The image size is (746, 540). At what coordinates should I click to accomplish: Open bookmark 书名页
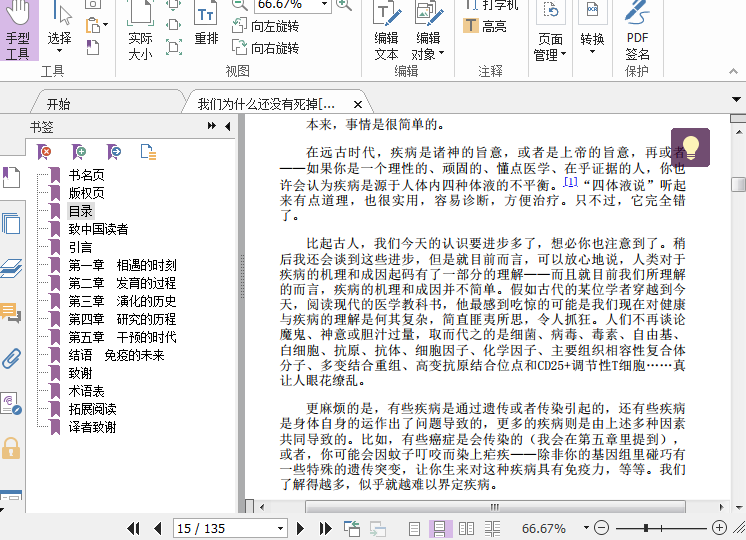tap(86, 175)
